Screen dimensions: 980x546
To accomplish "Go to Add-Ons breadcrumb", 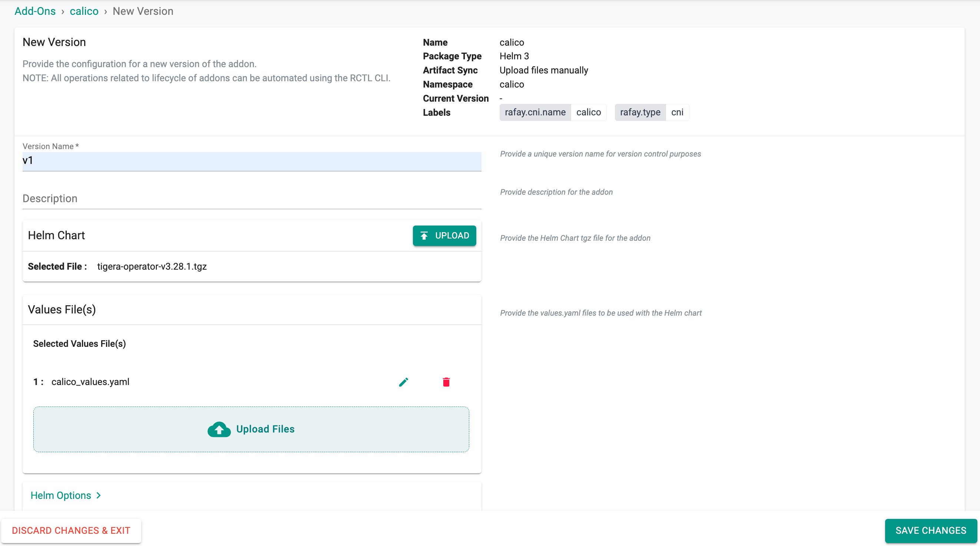I will (35, 11).
